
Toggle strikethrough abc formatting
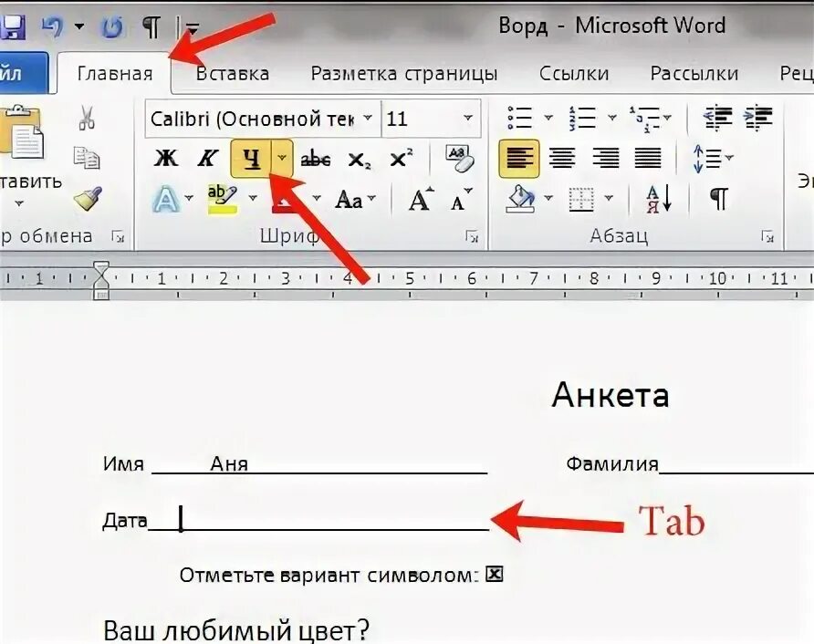point(316,159)
